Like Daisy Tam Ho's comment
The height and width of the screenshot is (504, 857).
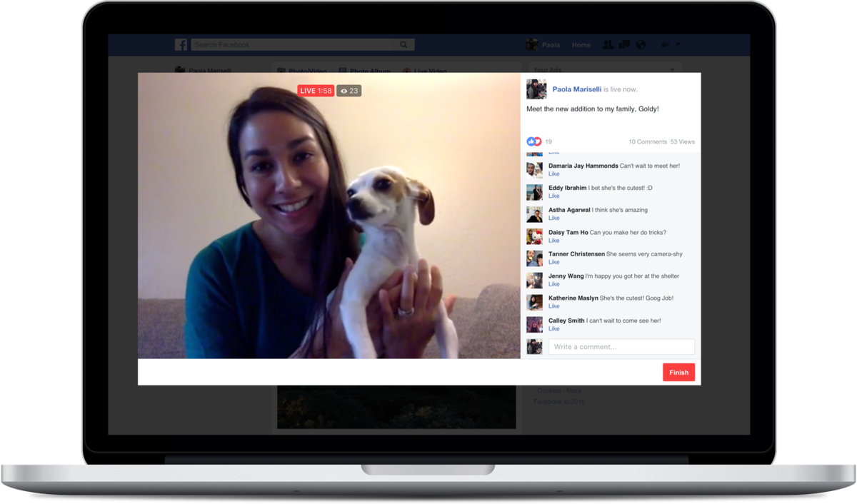tap(554, 240)
